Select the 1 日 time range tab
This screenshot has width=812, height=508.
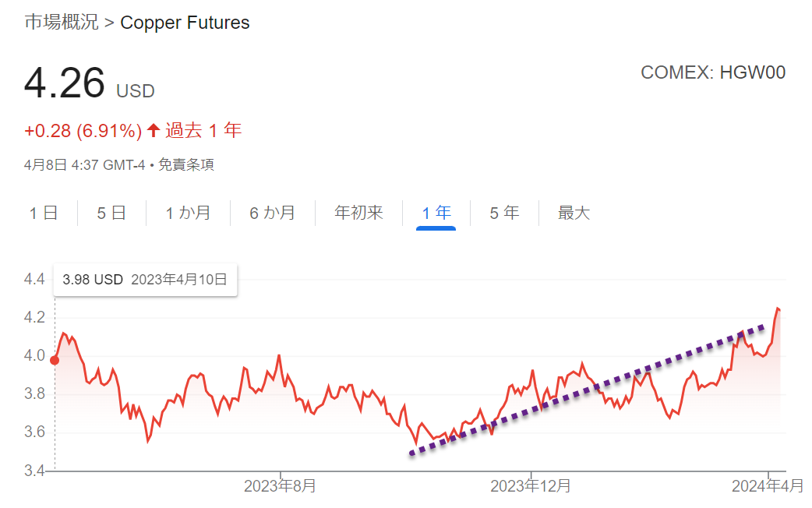(44, 213)
